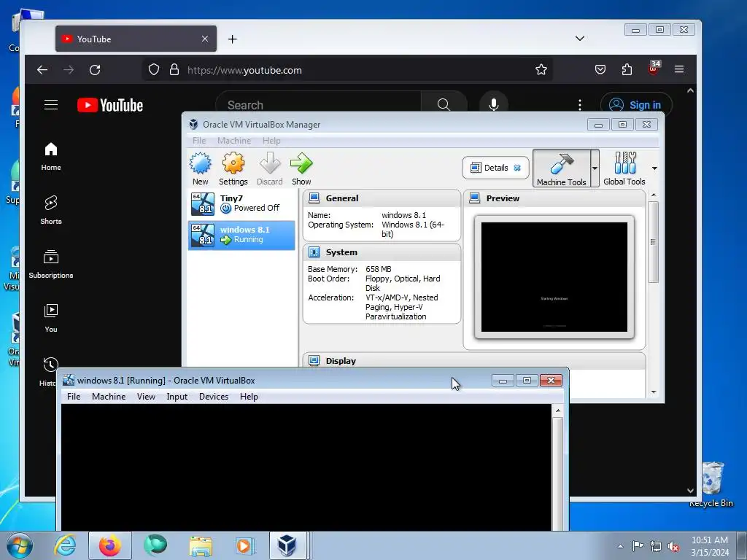Image resolution: width=747 pixels, height=560 pixels.
Task: Click the New machine icon in VirtualBox Manager
Action: click(201, 168)
